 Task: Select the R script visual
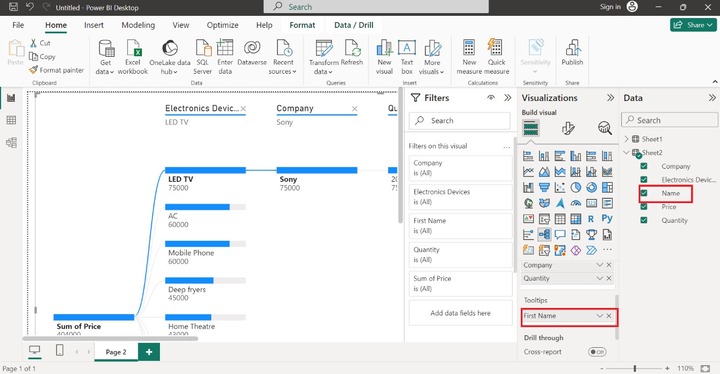591,219
